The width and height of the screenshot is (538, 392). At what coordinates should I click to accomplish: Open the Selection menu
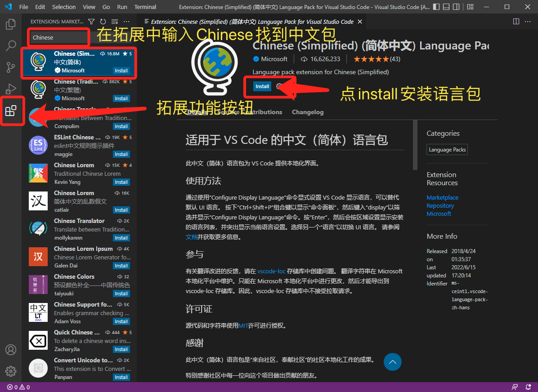[x=64, y=7]
